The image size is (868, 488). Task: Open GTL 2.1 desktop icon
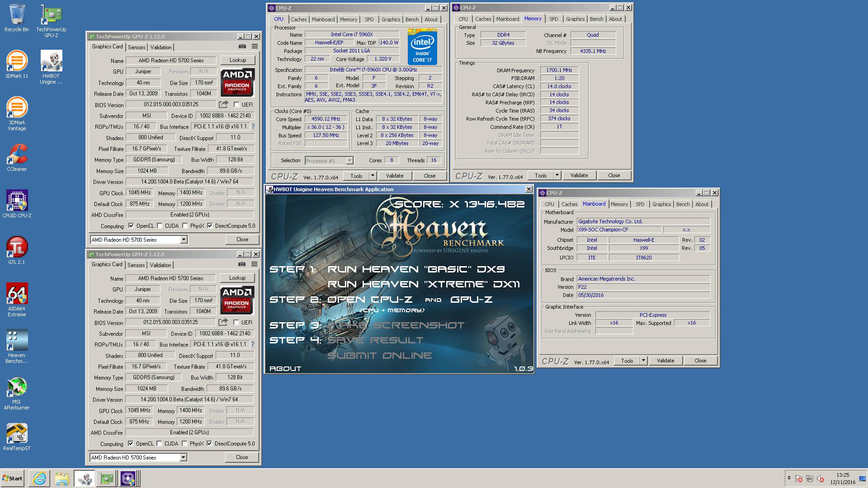17,250
